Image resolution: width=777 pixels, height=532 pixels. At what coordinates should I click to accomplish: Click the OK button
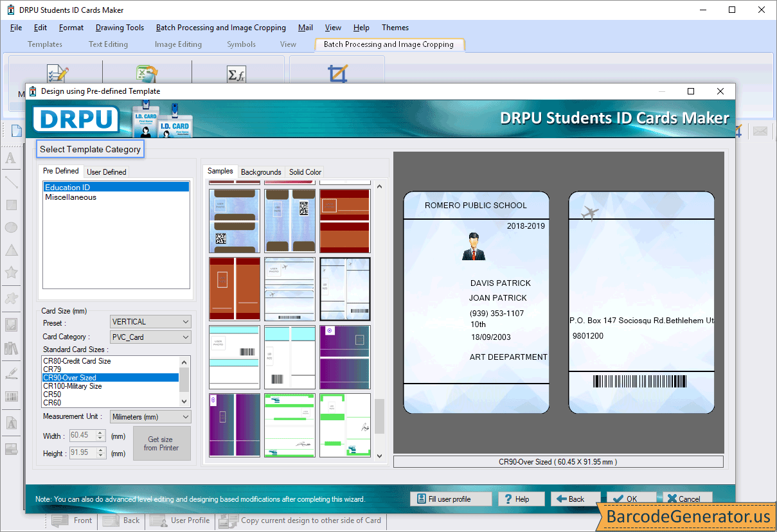pyautogui.click(x=631, y=499)
